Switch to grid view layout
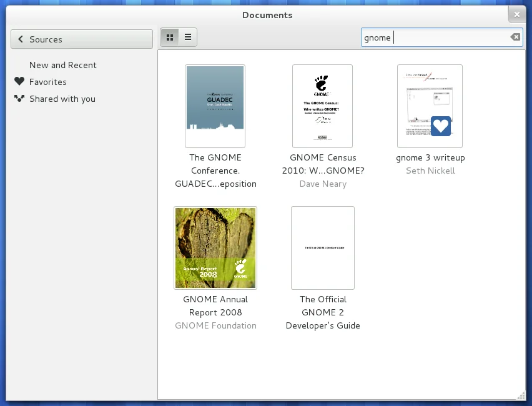 coord(169,37)
